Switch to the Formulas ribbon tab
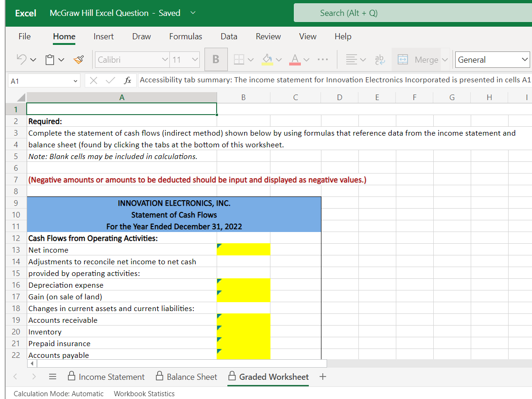Viewport: 532px width, 399px height. pyautogui.click(x=185, y=36)
